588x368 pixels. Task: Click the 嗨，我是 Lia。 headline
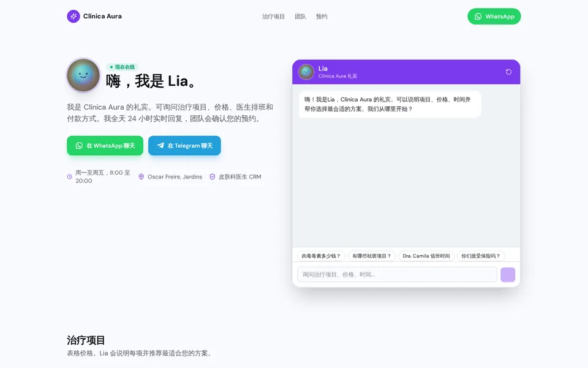click(151, 81)
